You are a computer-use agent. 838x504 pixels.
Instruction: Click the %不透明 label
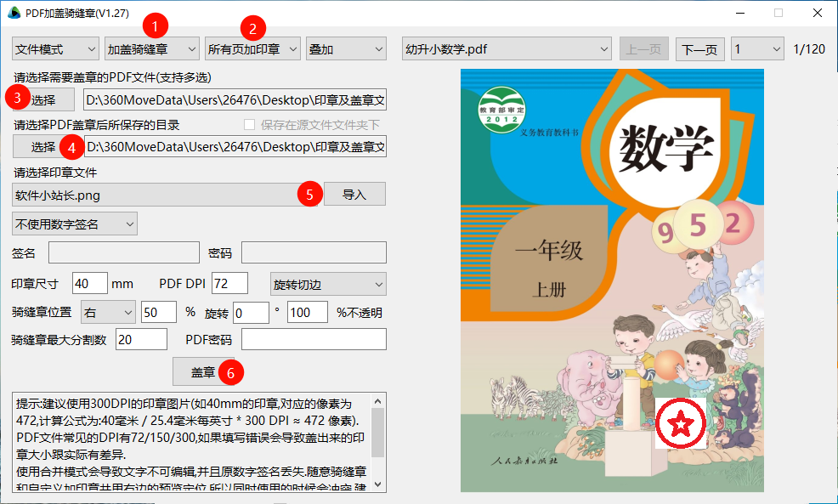tap(360, 313)
